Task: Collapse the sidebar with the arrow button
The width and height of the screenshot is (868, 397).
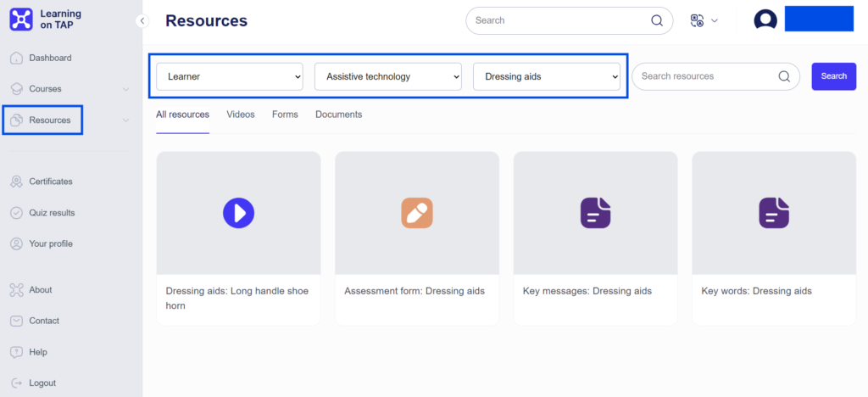Action: [x=142, y=20]
